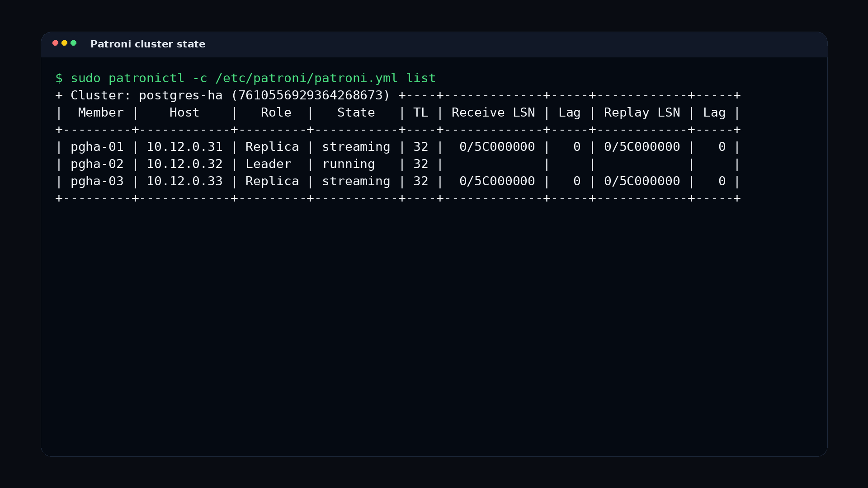Click the Leader role text

[x=269, y=164]
